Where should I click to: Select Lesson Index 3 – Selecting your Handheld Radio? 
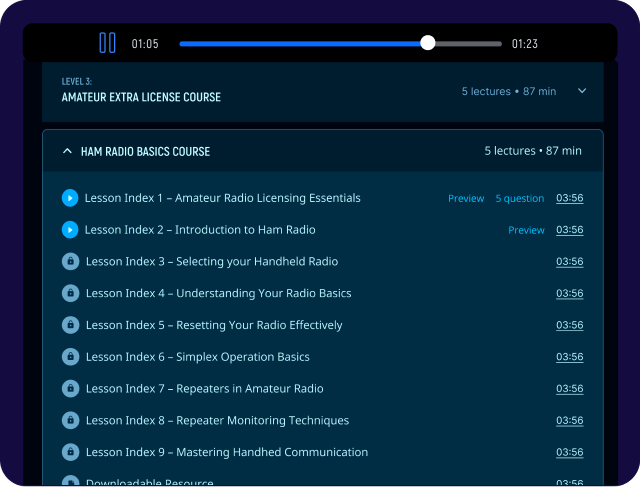[x=212, y=262]
